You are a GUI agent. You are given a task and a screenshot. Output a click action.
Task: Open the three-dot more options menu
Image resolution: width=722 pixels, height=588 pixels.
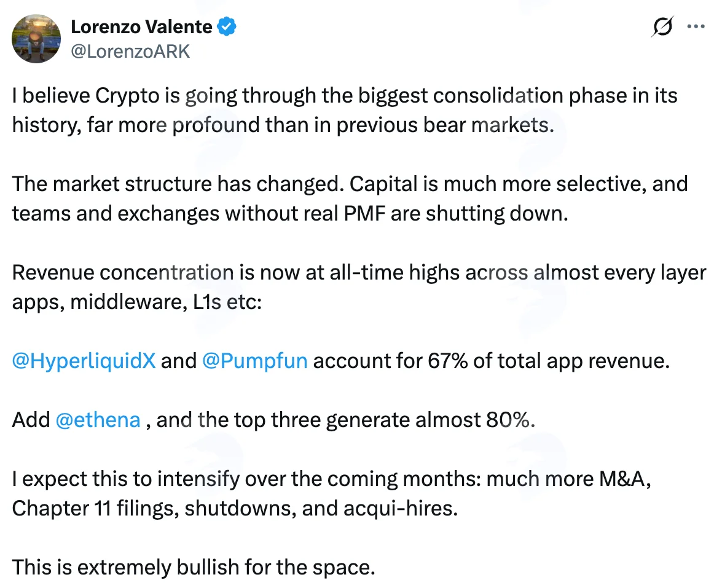tap(696, 26)
